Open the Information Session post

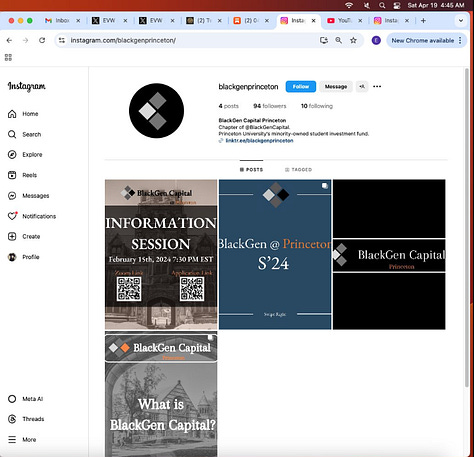tap(161, 254)
